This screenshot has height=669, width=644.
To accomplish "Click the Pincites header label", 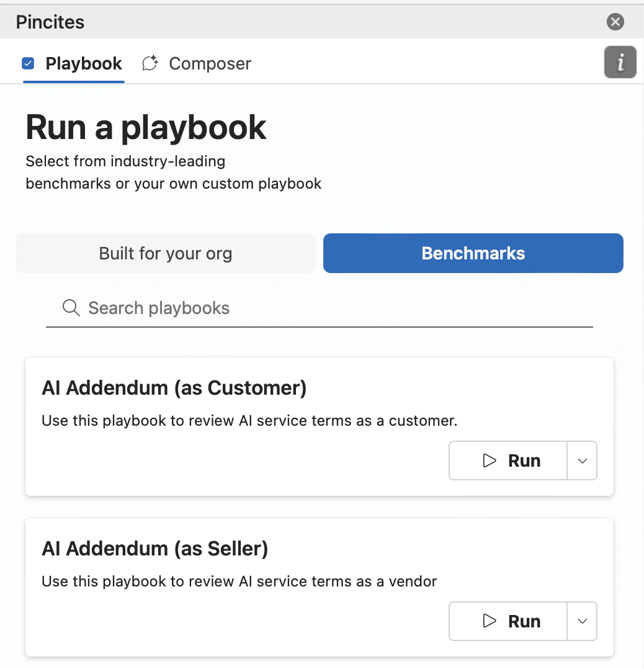I will [50, 22].
